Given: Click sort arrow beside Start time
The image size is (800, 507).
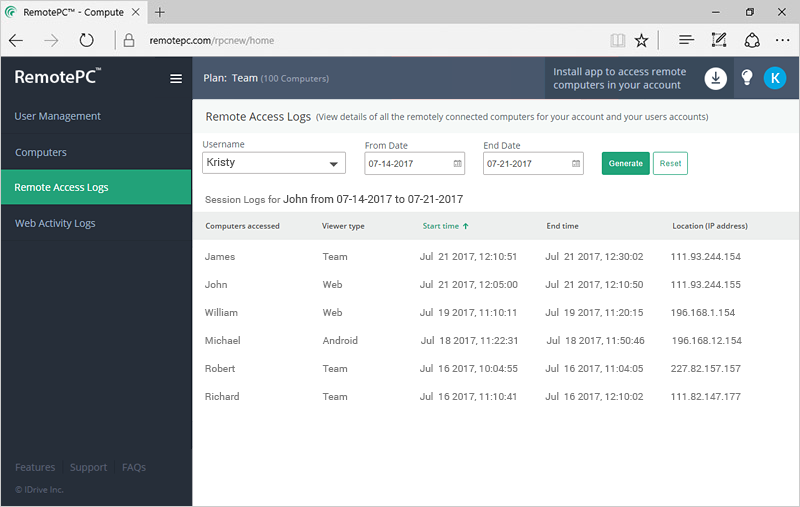Looking at the screenshot, I should point(465,226).
